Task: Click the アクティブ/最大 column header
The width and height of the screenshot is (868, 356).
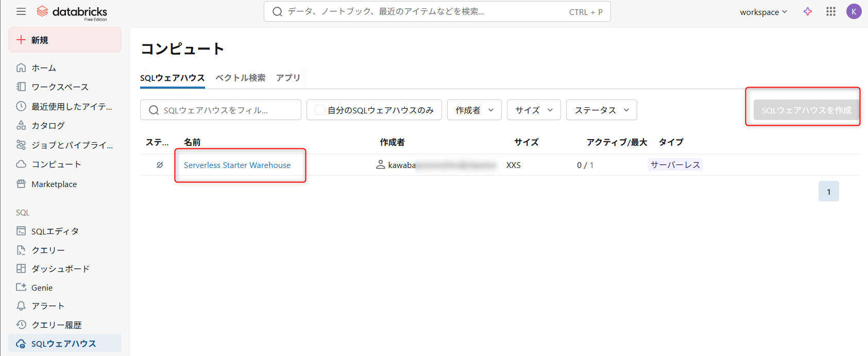Action: pos(617,142)
